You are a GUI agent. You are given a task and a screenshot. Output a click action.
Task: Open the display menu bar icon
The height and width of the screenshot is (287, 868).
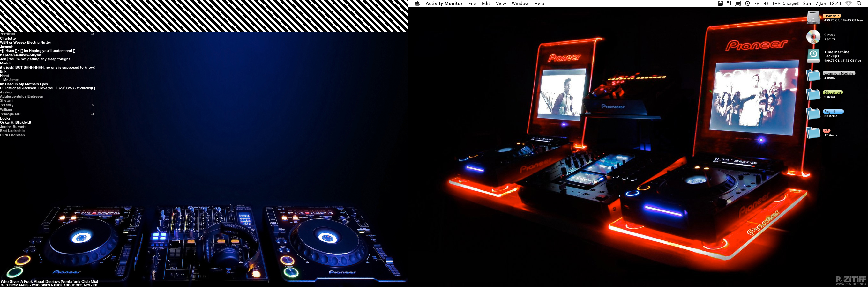pos(738,4)
